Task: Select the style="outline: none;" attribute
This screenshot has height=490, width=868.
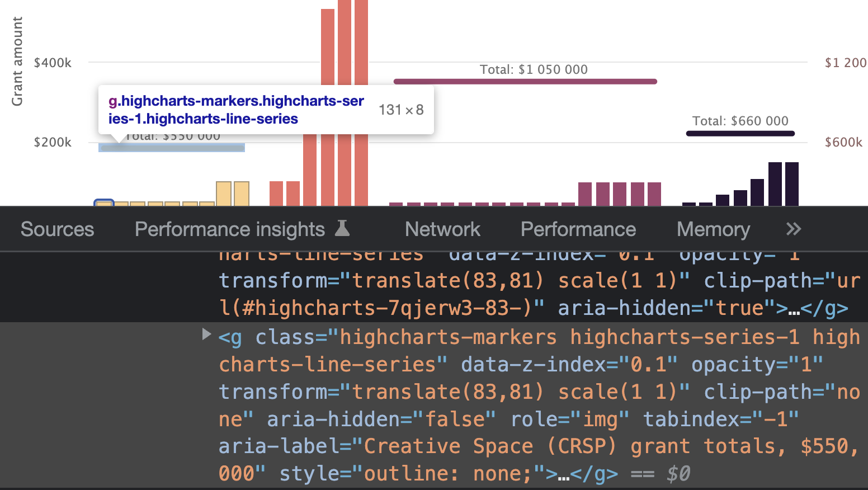Action: click(x=412, y=474)
